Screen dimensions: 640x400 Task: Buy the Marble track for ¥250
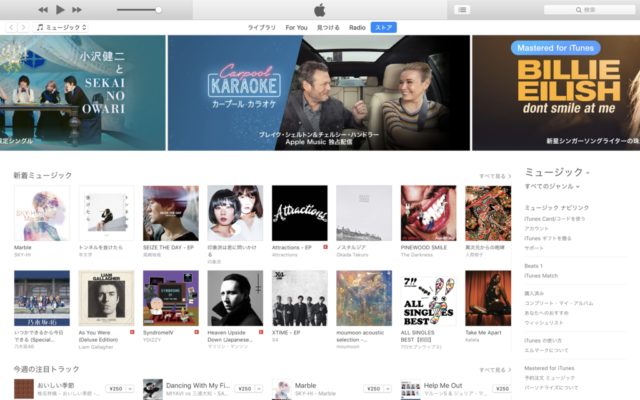tap(374, 389)
